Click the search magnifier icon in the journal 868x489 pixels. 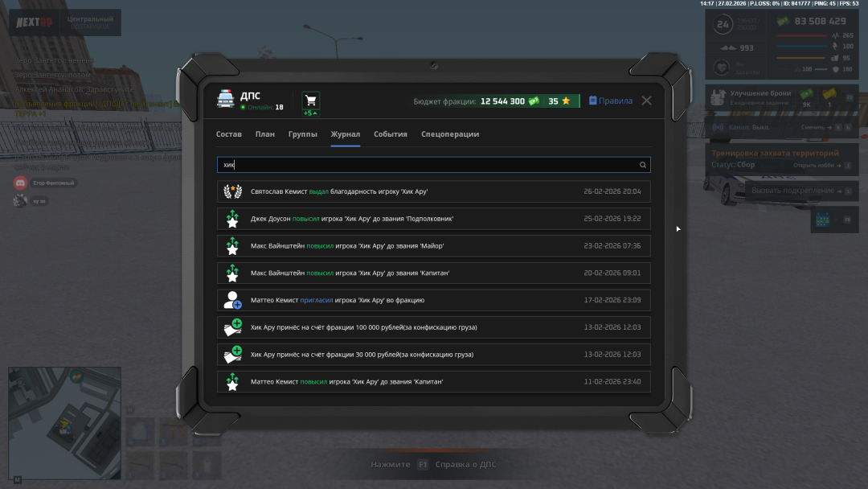pos(642,165)
